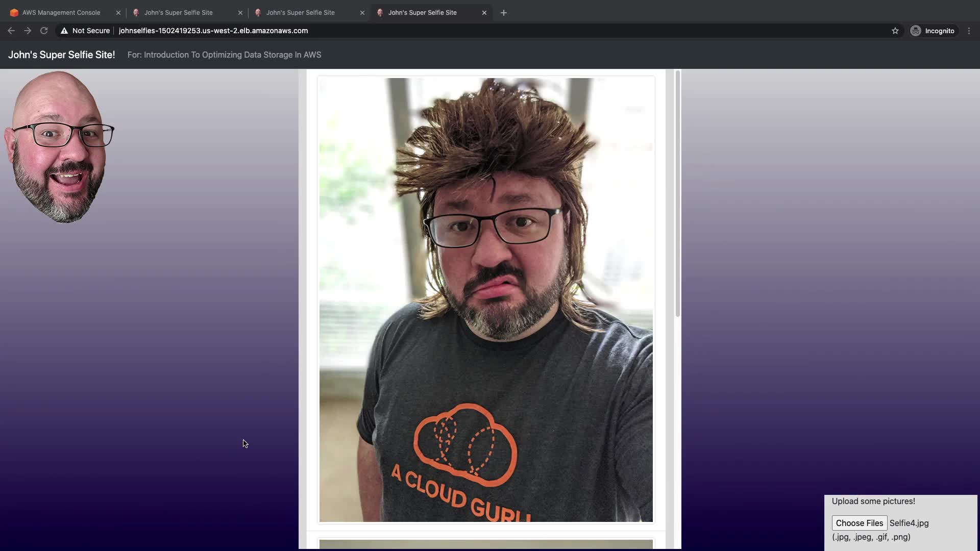Click the address bar URL
This screenshot has height=551, width=980.
213,31
